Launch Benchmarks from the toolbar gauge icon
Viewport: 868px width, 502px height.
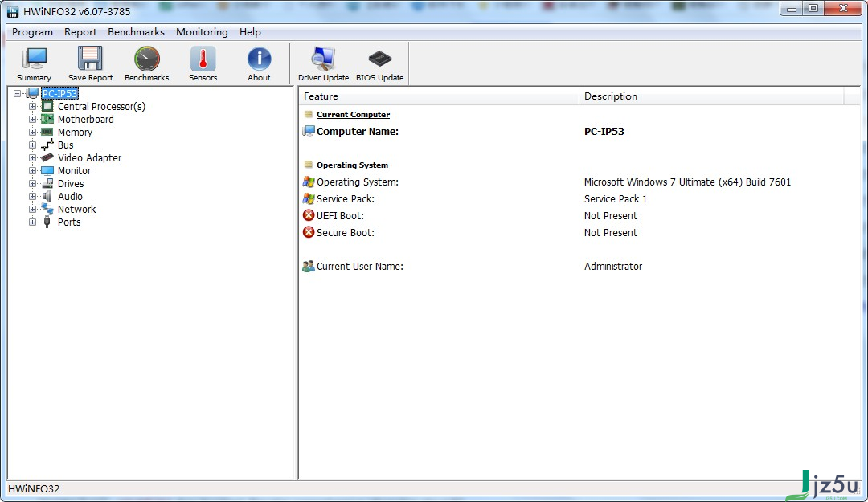[147, 59]
